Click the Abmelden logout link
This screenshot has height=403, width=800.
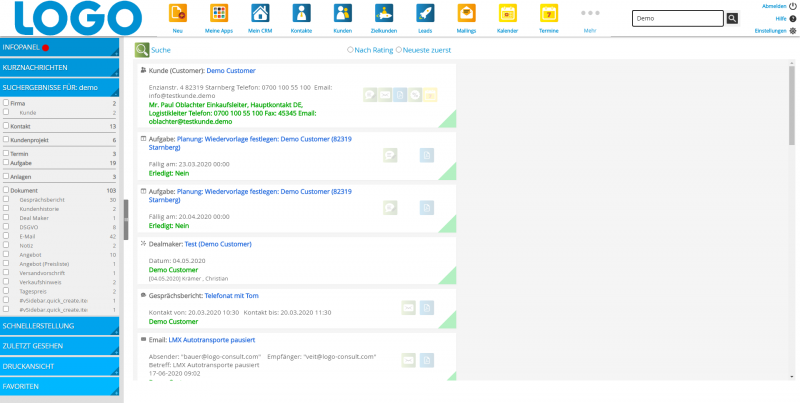(773, 6)
